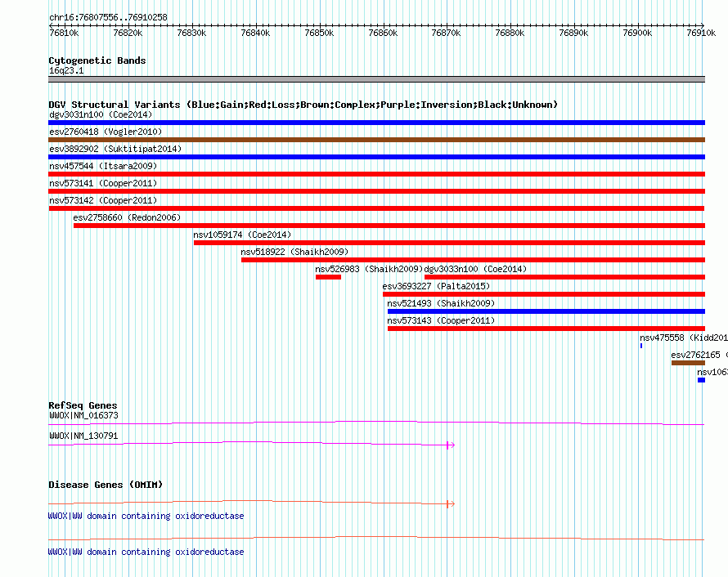
Task: Click the nsv526983 (Shaikh2009) label
Action: coord(369,269)
